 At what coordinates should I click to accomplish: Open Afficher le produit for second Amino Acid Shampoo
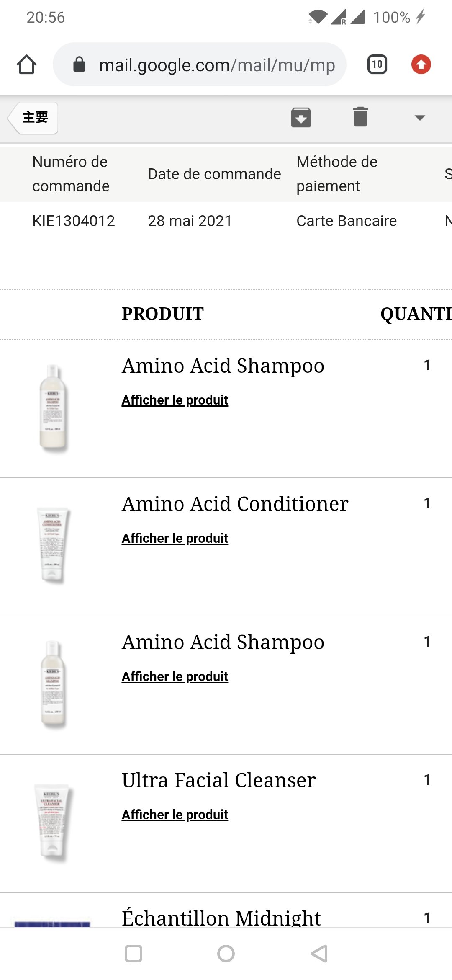[x=175, y=676]
